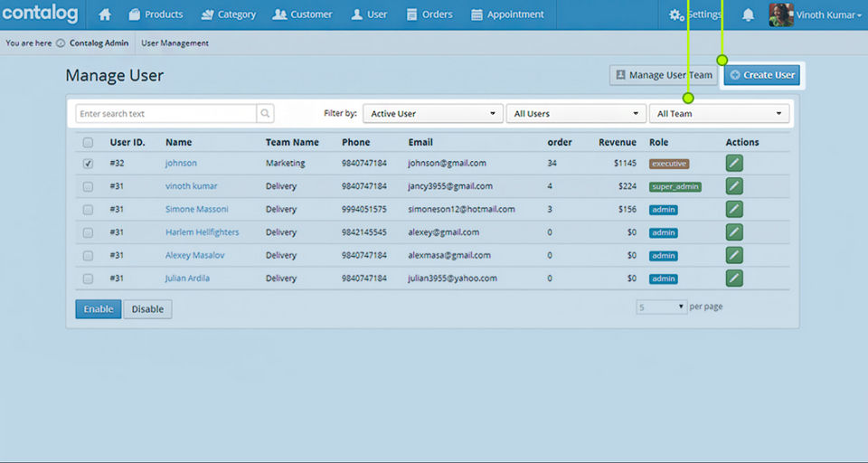Open the vinoth kumar user link
Screen dimensions: 868x463
point(191,186)
